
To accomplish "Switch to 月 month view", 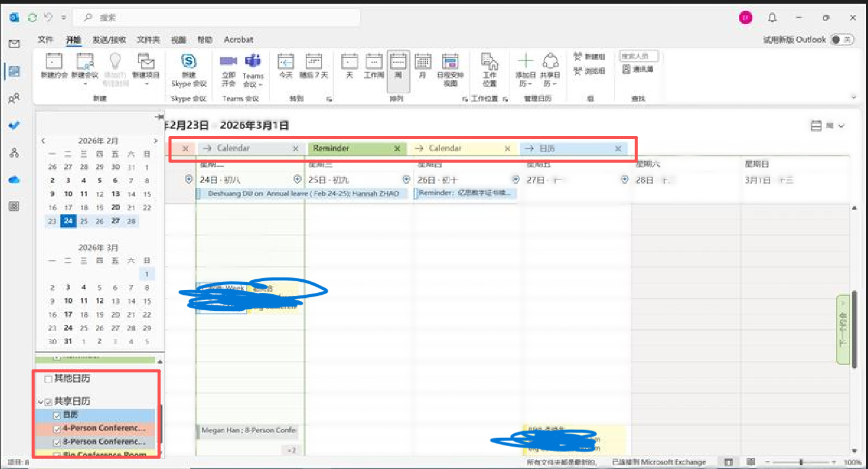I will coord(422,66).
